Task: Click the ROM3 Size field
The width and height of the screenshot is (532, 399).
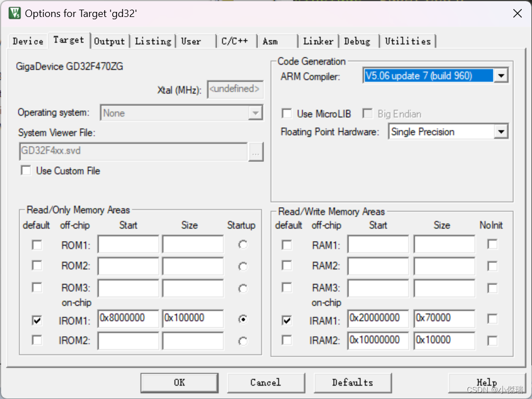Action: (193, 288)
